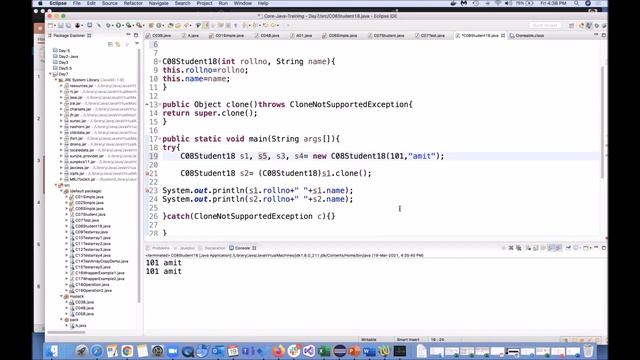
Task: Click the New toolbar icon
Action: tap(51, 25)
